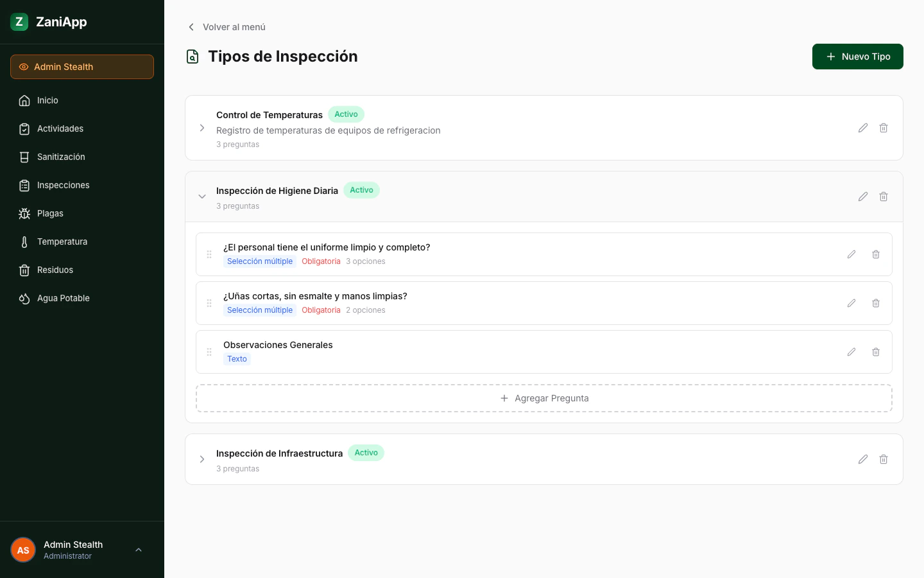The width and height of the screenshot is (924, 578).
Task: Click the edit pencil for Control de Temperaturas
Action: pos(863,128)
